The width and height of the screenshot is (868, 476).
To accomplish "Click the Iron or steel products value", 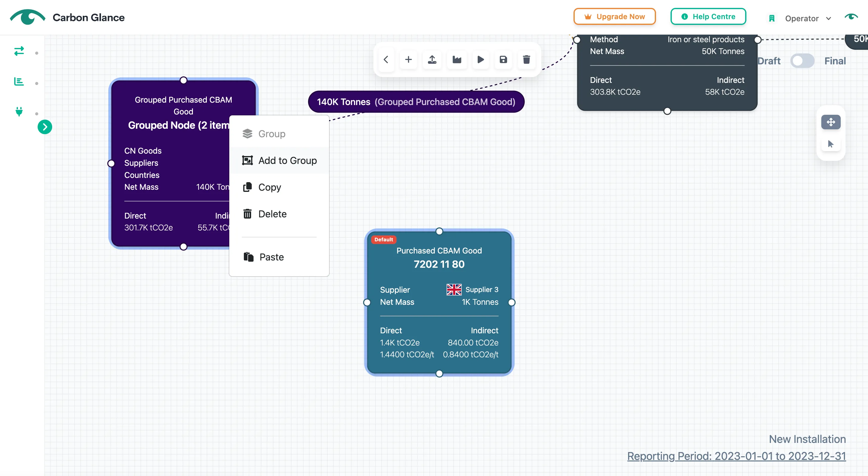I will coord(706,39).
